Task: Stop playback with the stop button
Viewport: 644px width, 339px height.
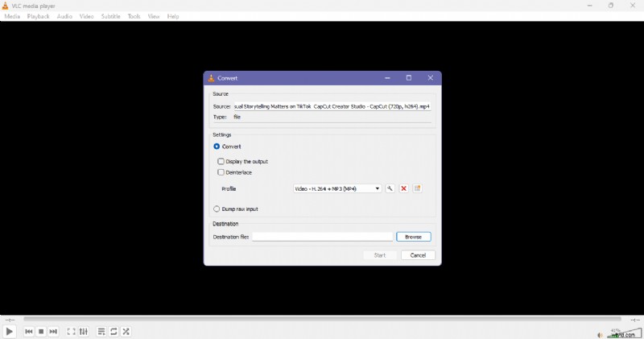Action: (x=41, y=331)
